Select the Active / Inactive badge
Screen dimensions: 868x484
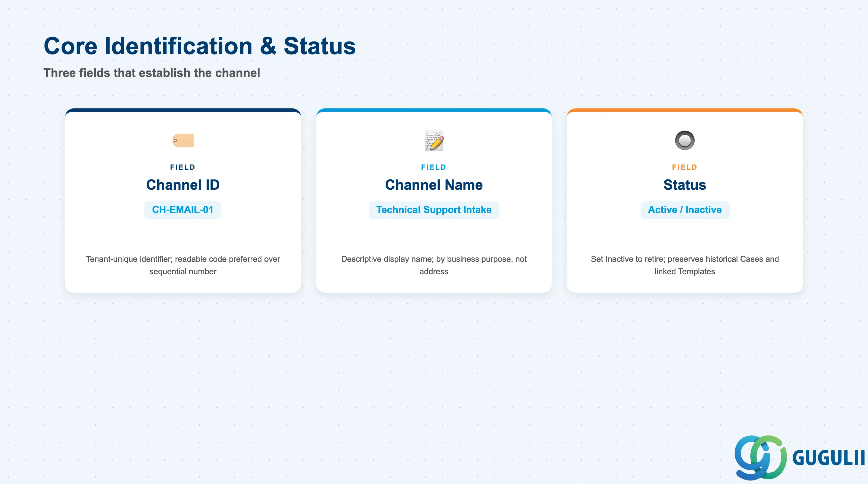685,210
